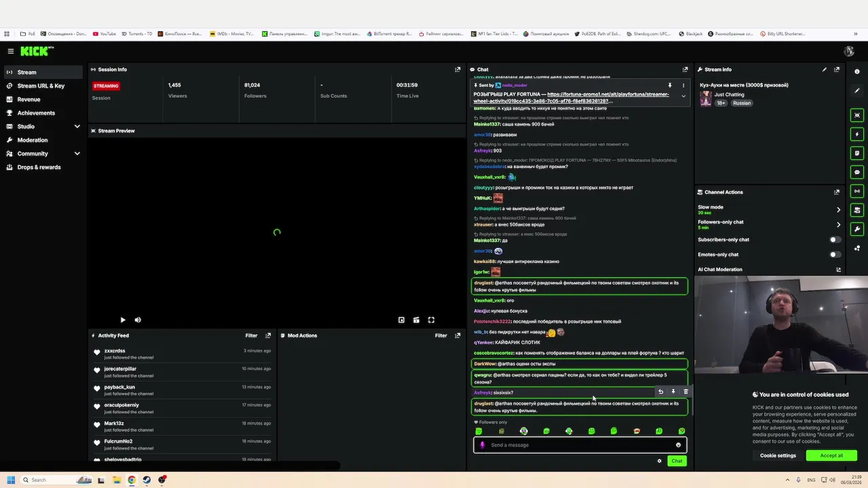Open the Activity Feed Filter

(x=251, y=335)
